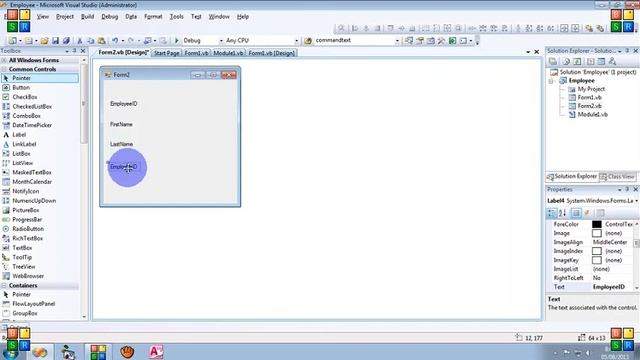Expand the All Windows Forms toolbox group
Viewport: 640px width, 360px height.
[x=4, y=60]
